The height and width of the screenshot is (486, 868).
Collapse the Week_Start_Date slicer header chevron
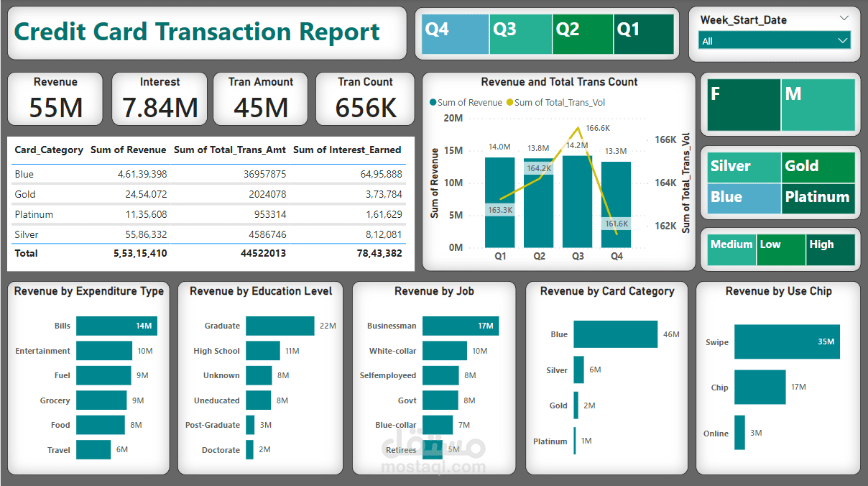pos(844,19)
